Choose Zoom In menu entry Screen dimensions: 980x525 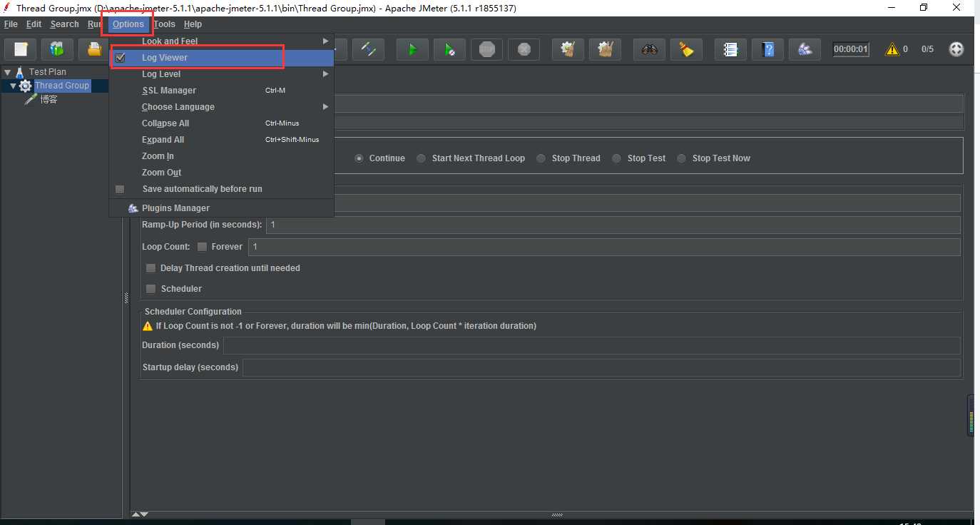tap(221, 156)
